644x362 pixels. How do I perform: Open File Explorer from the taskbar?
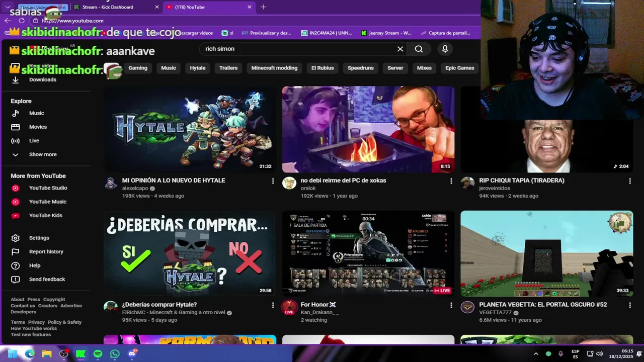[x=47, y=354]
